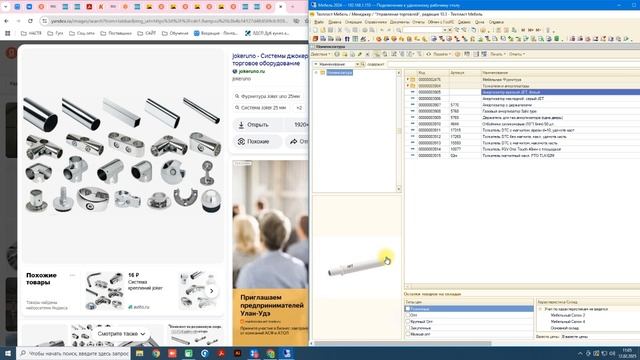The image size is (640, 360).
Task: Select the 'Фурнитура joker uno 25мм' suggestion
Action: tap(268, 96)
